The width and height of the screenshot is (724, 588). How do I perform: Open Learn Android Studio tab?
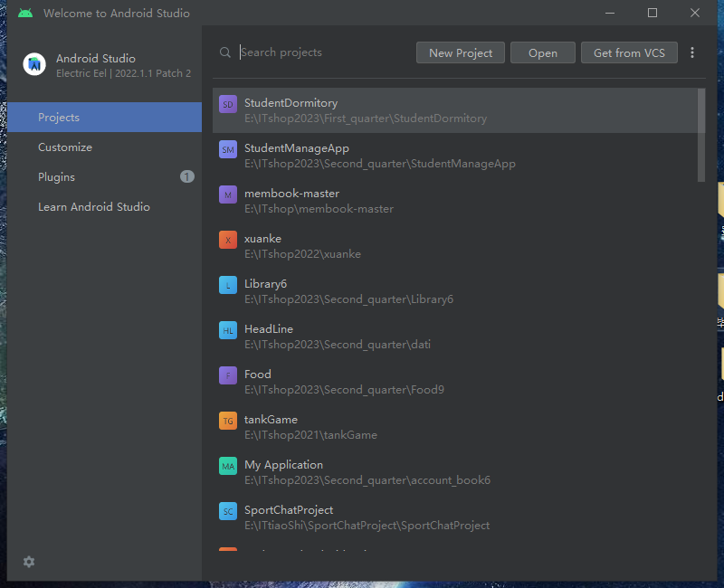tap(104, 207)
